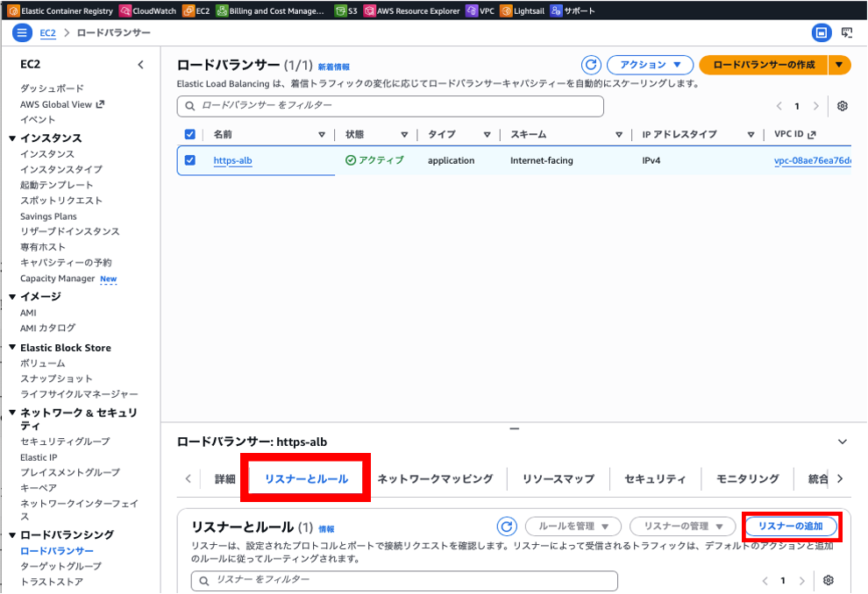Image resolution: width=868 pixels, height=594 pixels.
Task: Open VPC ID column external link icon
Action: [812, 134]
